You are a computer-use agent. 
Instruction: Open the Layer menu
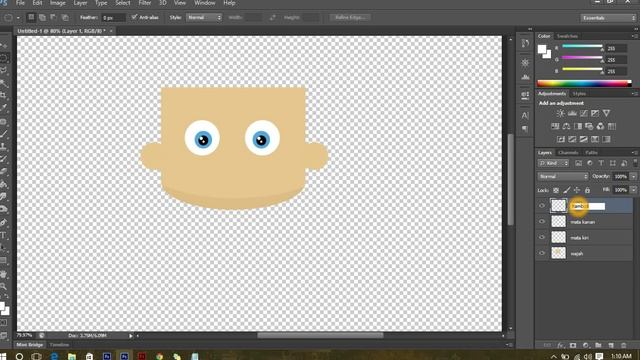pyautogui.click(x=80, y=3)
